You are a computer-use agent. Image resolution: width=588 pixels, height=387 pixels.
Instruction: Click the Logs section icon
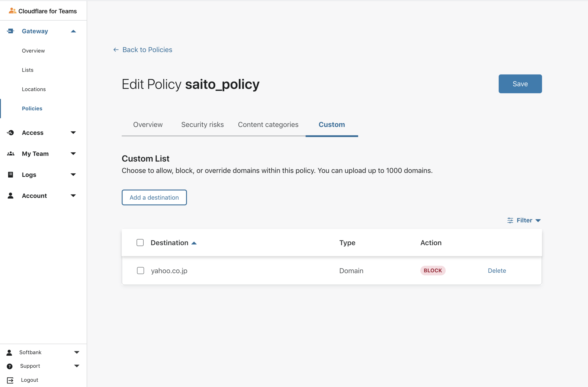10,175
